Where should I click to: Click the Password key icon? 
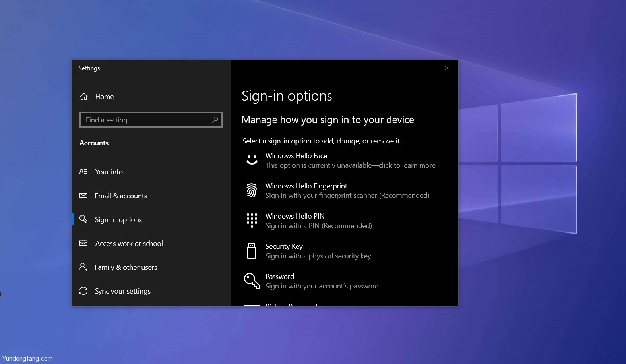[252, 281]
